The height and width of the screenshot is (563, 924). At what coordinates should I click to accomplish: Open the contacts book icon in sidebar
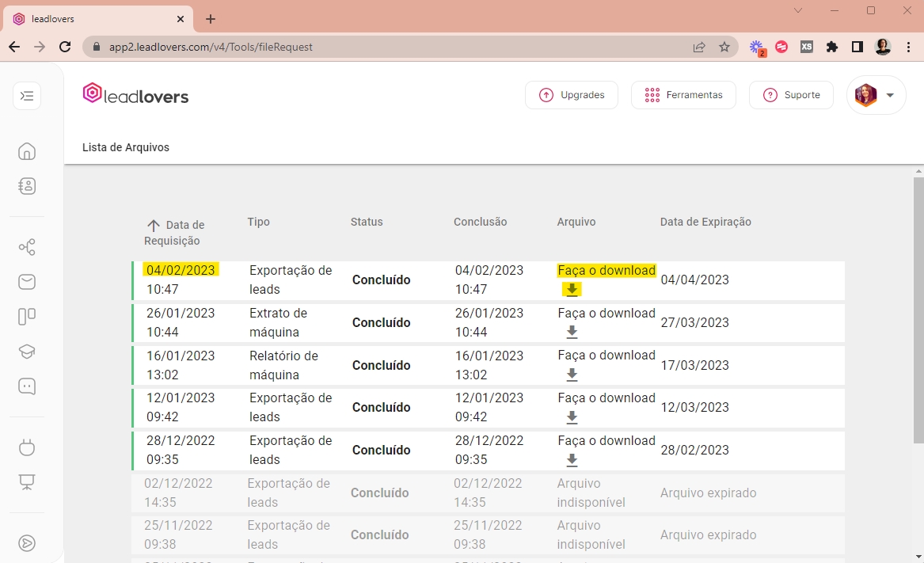coord(27,186)
